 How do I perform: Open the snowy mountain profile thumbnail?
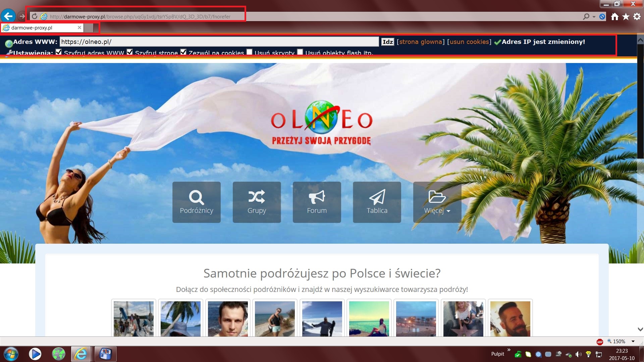click(x=322, y=318)
